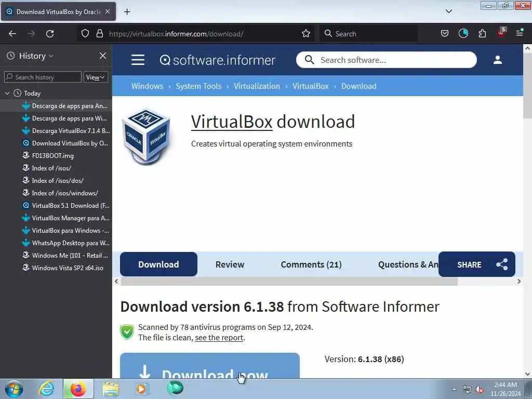This screenshot has height=399, width=532.
Task: Go back to the previous page
Action: [12, 34]
